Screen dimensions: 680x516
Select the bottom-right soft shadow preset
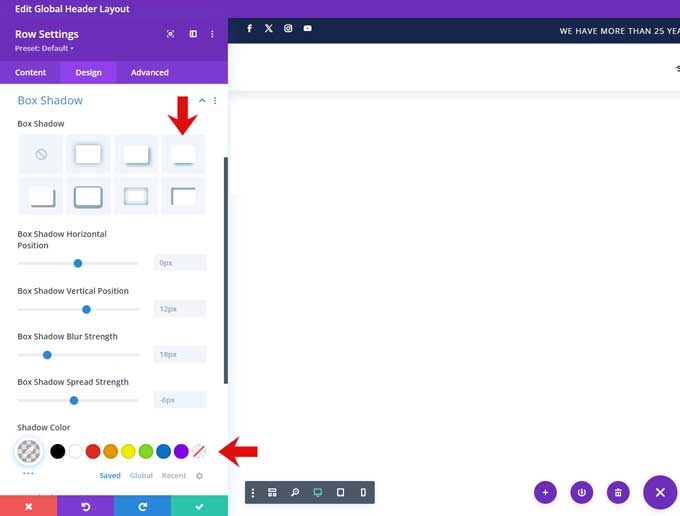point(136,154)
